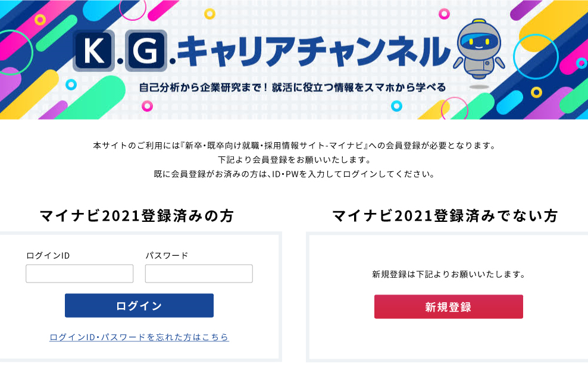Follow the forgotten ID and password link

[139, 336]
